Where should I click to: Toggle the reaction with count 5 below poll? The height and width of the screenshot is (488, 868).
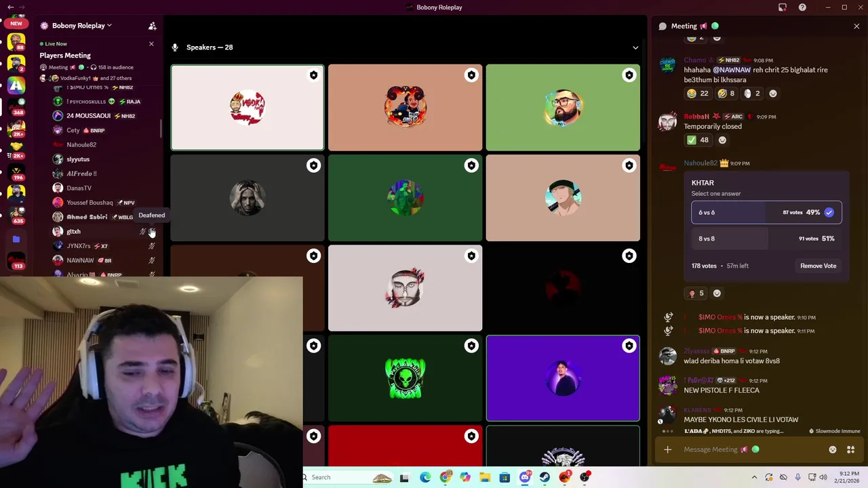pos(696,293)
